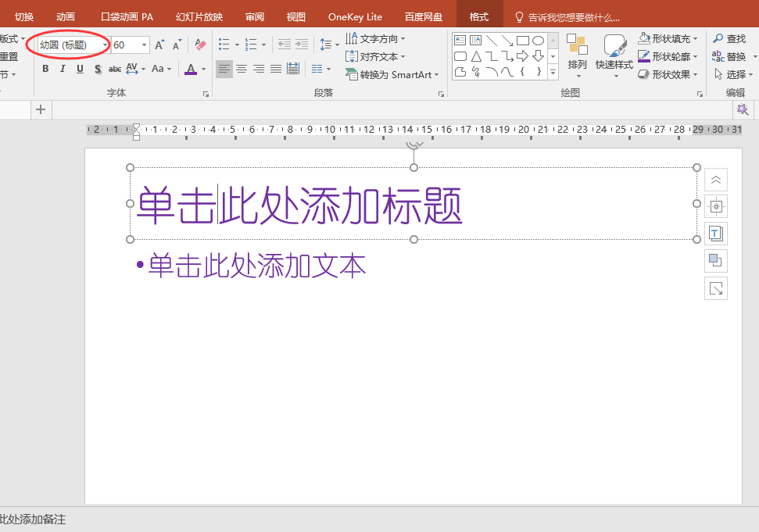This screenshot has width=759, height=532.
Task: Apply right text alignment
Action: 259,70
